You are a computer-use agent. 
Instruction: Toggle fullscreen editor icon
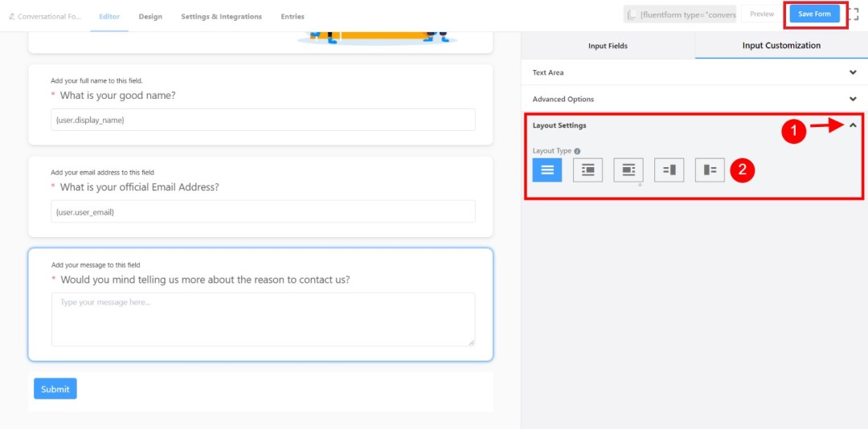point(853,14)
